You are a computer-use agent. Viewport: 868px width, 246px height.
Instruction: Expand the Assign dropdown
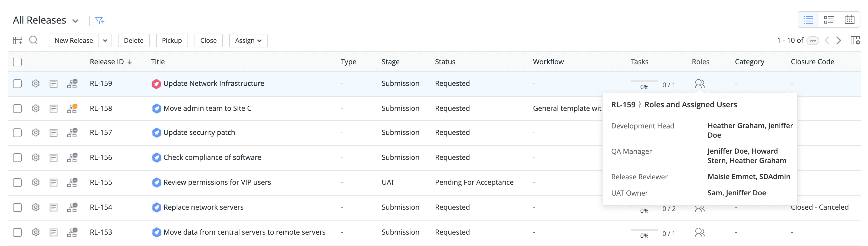coord(248,40)
